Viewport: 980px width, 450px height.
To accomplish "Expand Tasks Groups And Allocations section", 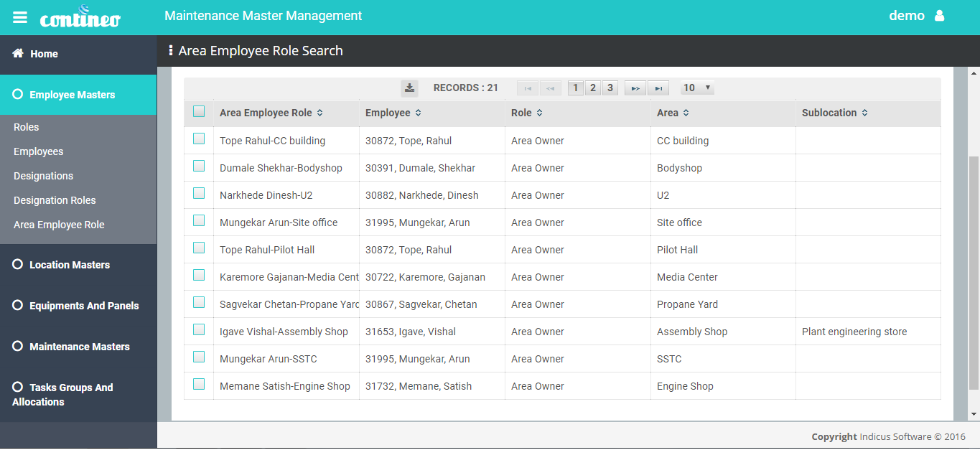I will [x=78, y=395].
